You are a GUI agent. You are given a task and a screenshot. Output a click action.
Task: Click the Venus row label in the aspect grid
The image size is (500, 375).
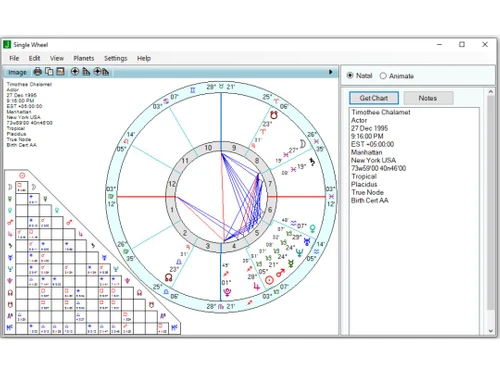point(10,211)
